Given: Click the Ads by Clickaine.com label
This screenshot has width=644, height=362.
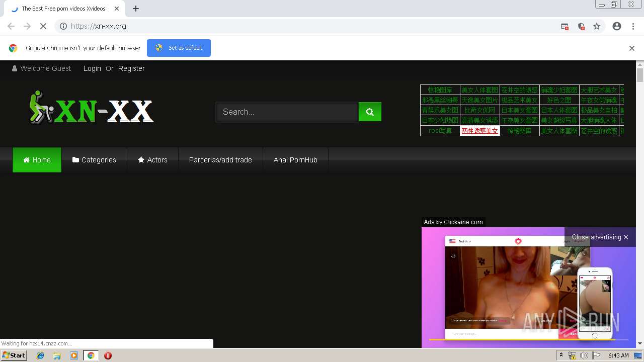Looking at the screenshot, I should pyautogui.click(x=453, y=222).
